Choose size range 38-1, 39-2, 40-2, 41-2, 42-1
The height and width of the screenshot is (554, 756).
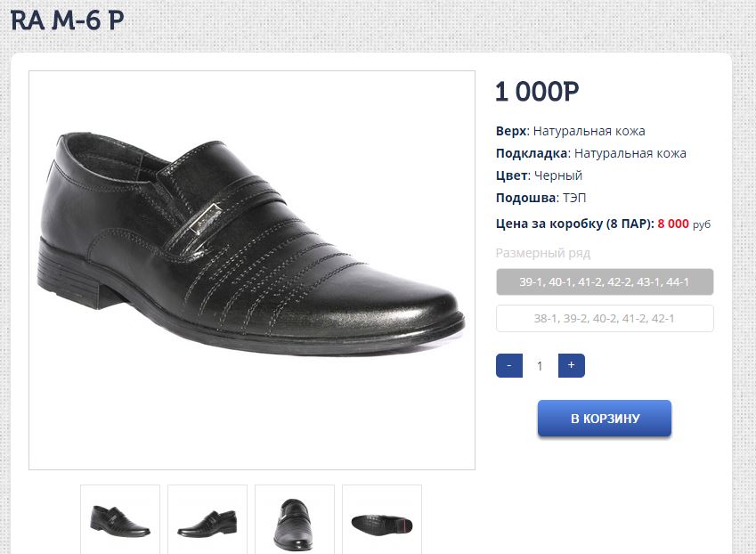pos(605,319)
